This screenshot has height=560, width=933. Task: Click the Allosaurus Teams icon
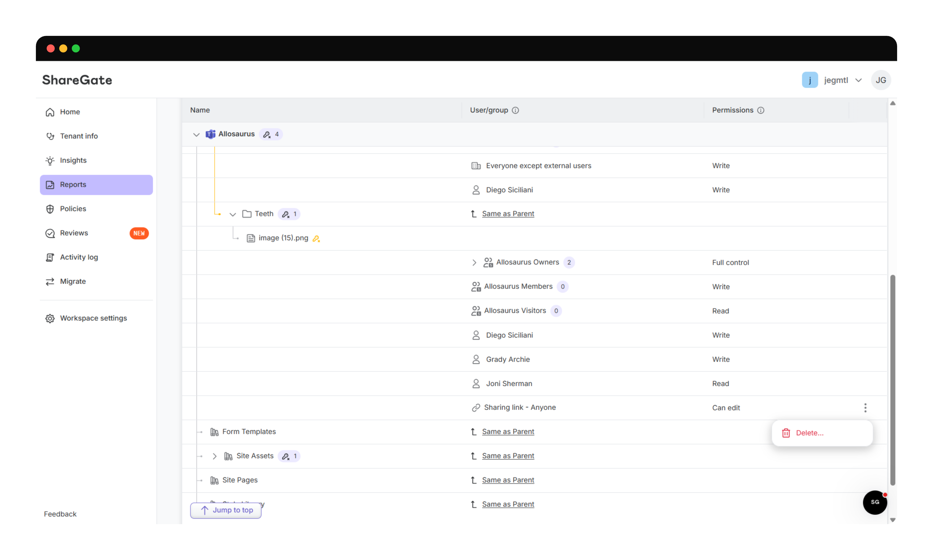210,134
